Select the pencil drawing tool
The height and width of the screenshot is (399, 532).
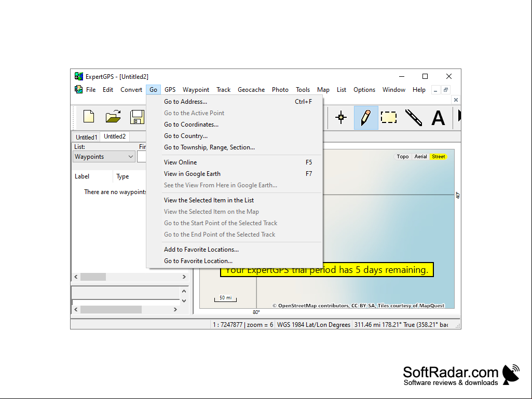click(x=366, y=117)
